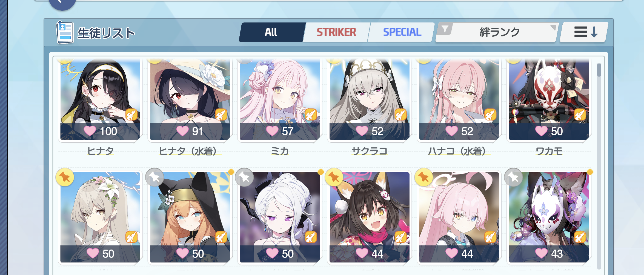
Task: Toggle pin on the 44-bond pink-haired student
Action: (x=423, y=177)
